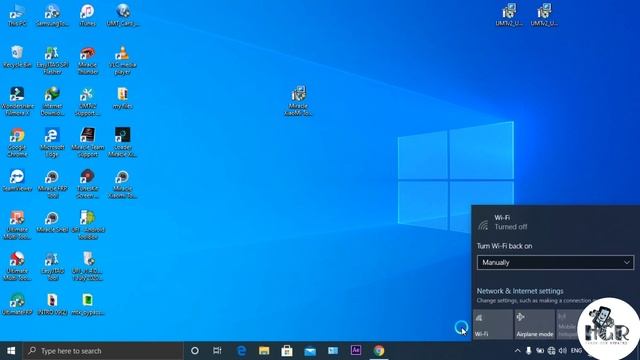Open File Explorer from the taskbar
Viewport: 640px width, 360px height.
264,351
